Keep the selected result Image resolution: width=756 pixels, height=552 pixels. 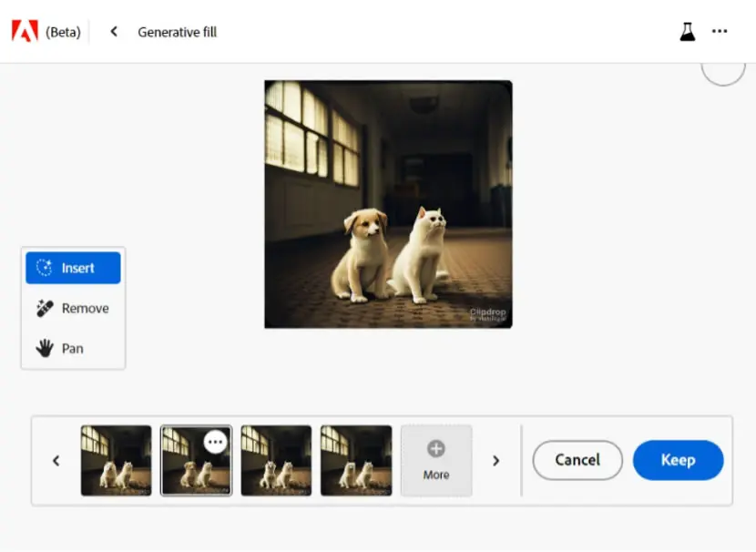(x=678, y=460)
